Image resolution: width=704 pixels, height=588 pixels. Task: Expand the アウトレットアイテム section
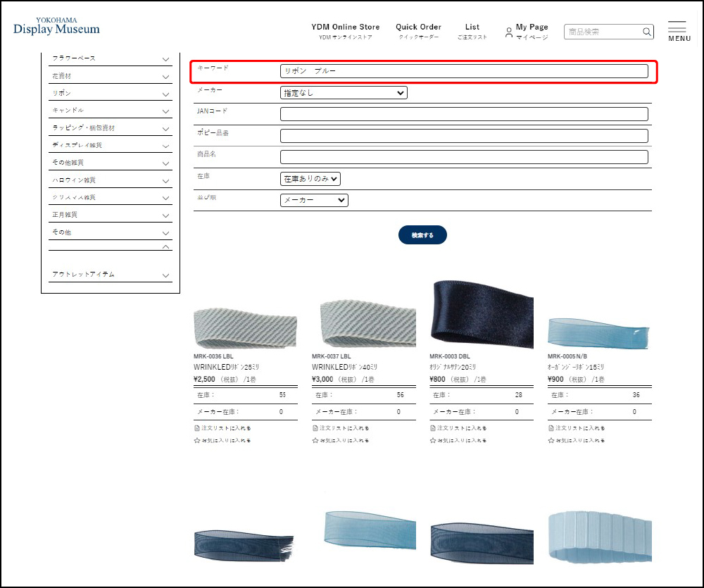165,275
